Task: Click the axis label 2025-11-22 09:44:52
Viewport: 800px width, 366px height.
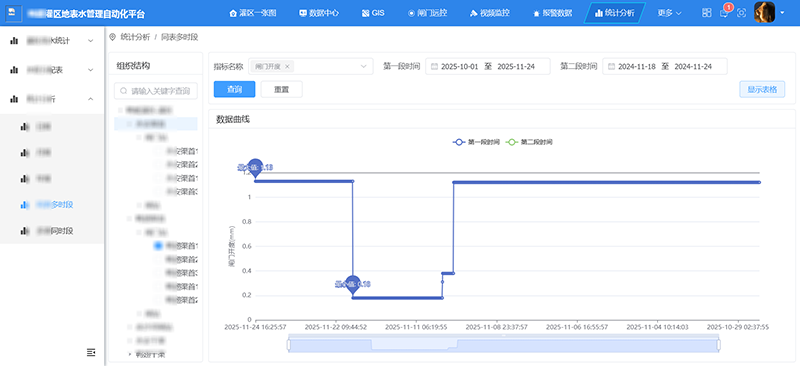Action: coord(336,327)
